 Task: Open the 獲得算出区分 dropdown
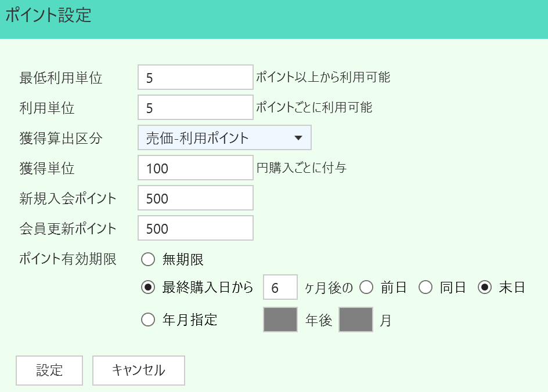pyautogui.click(x=224, y=138)
